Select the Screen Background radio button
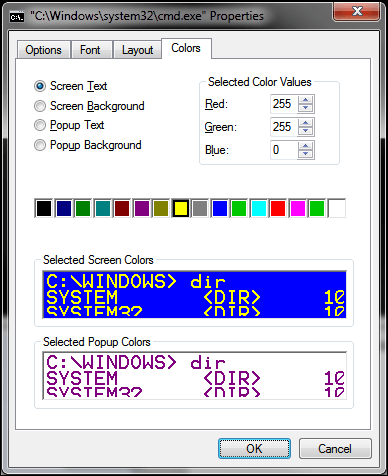Screen dimensions: 388x476 (40, 106)
